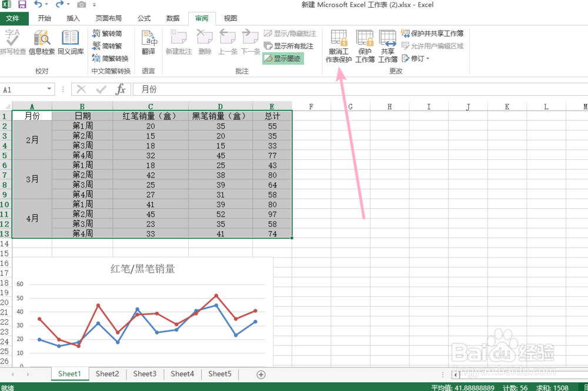The width and height of the screenshot is (588, 391).
Task: Toggle 显示墨迹 ink display off
Action: 282,58
